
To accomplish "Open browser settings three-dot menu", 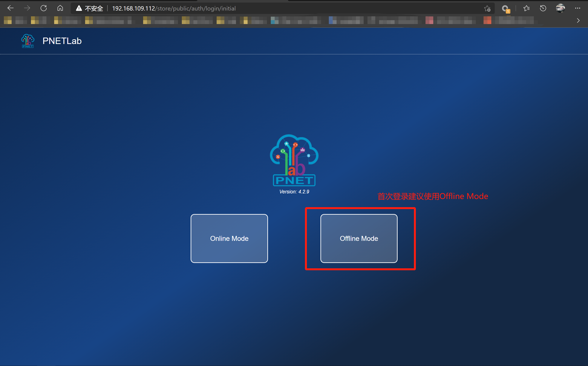I will click(x=578, y=8).
